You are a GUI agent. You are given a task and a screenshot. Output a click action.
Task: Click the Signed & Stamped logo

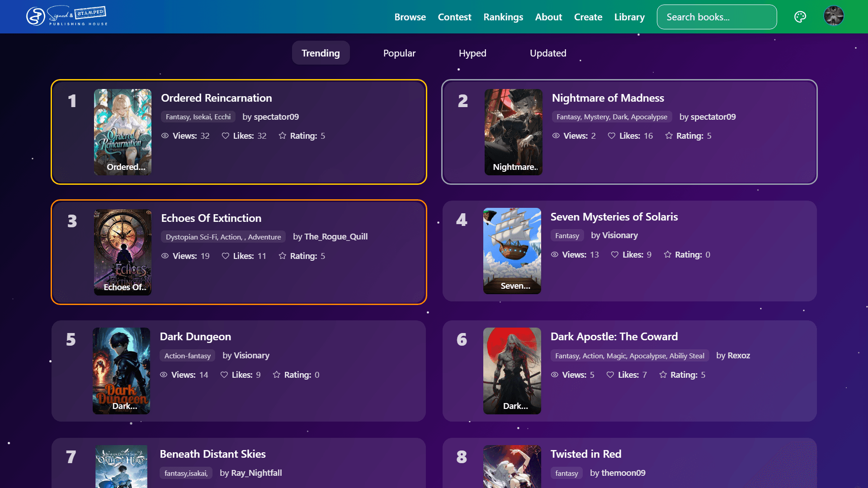(67, 17)
